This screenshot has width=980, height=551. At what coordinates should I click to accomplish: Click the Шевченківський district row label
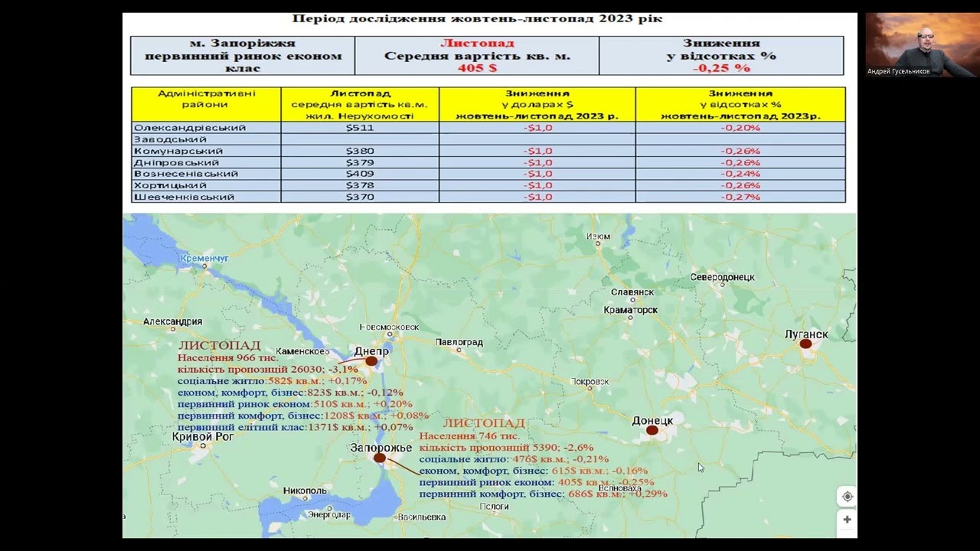tap(185, 197)
